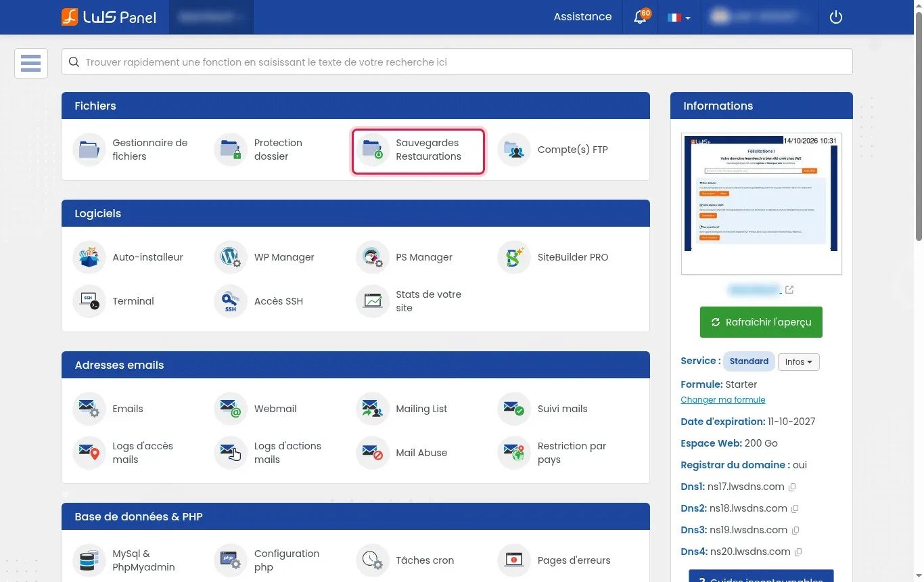Open the Sauvegardes Restaurations icon
Screen dimensions: 924x582
pyautogui.click(x=373, y=150)
